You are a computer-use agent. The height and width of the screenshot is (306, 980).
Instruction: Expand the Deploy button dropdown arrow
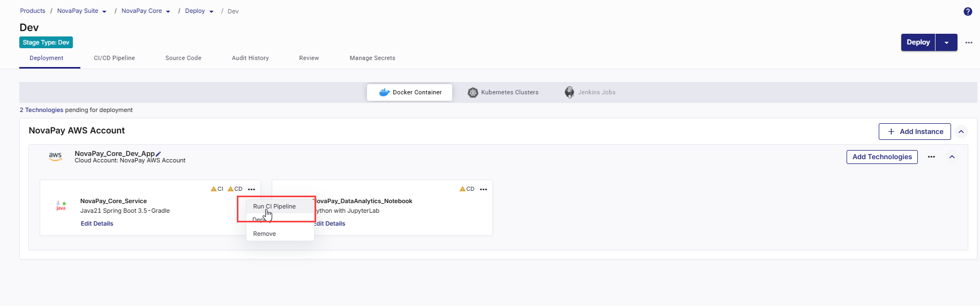pyautogui.click(x=946, y=42)
